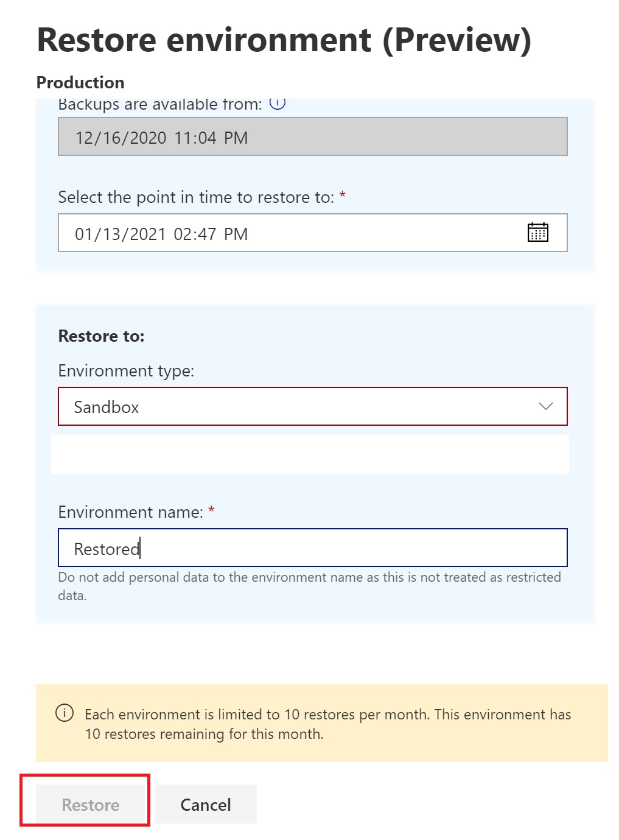
Task: Click the Restore to: section heading
Action: (102, 336)
